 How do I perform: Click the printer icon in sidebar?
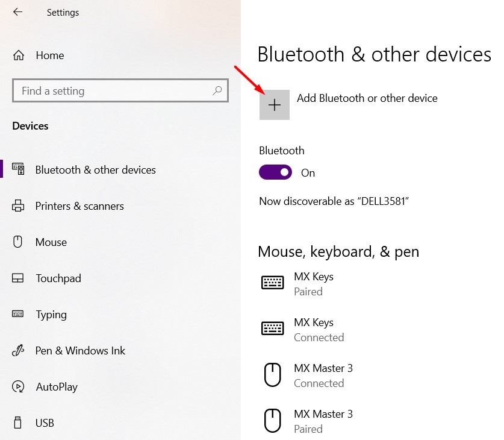click(x=18, y=206)
